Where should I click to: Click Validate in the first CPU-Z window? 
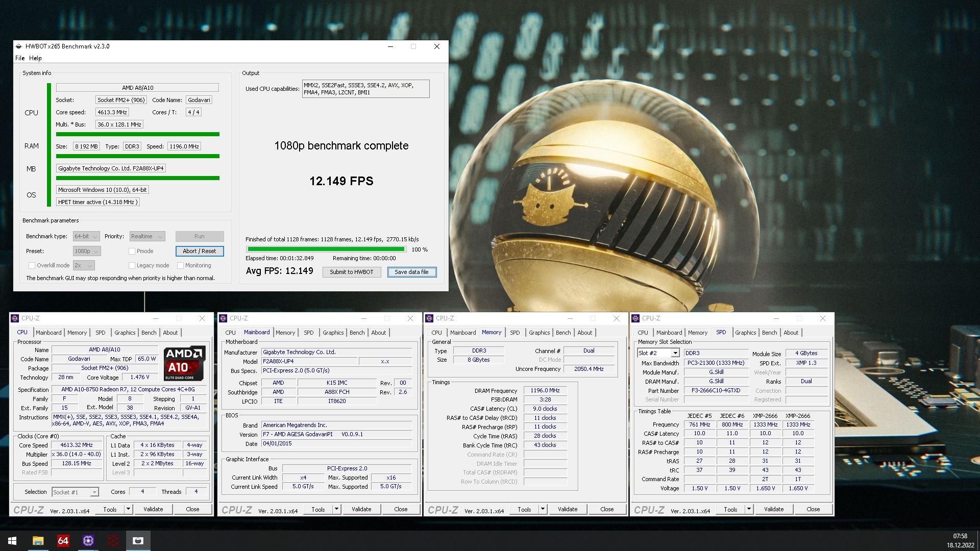tap(153, 509)
